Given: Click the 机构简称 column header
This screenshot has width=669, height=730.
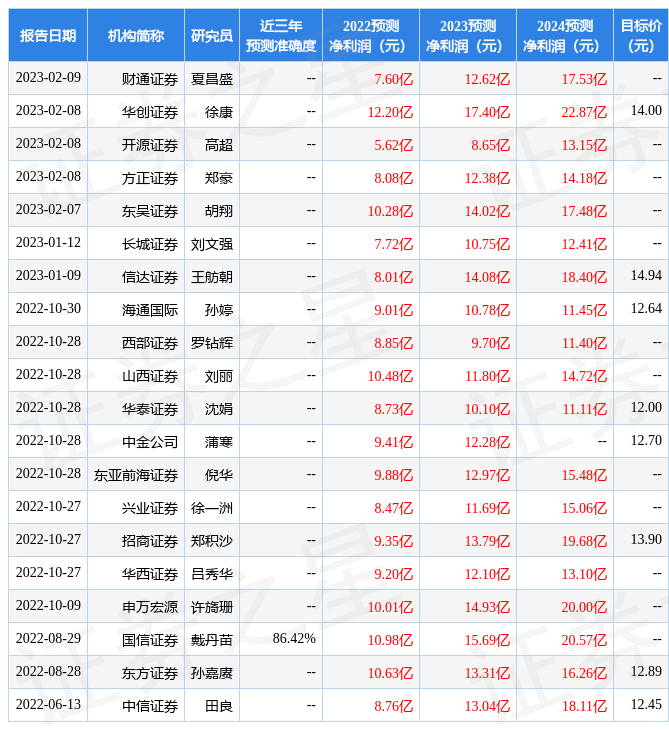Looking at the screenshot, I should [x=136, y=35].
